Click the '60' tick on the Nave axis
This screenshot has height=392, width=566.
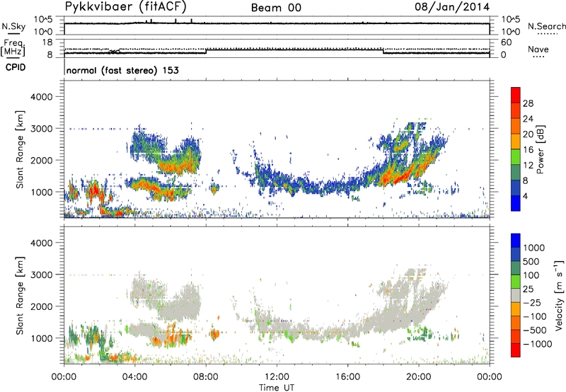(506, 42)
